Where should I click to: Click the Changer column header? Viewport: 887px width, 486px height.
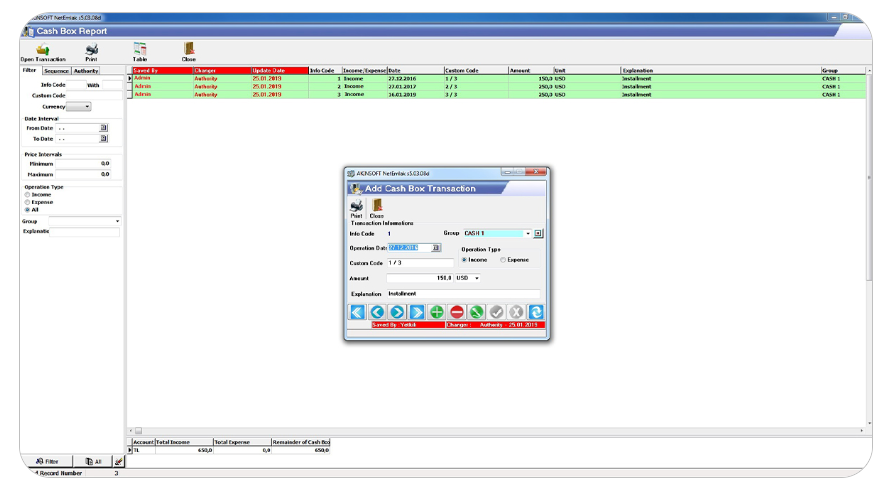coord(222,70)
